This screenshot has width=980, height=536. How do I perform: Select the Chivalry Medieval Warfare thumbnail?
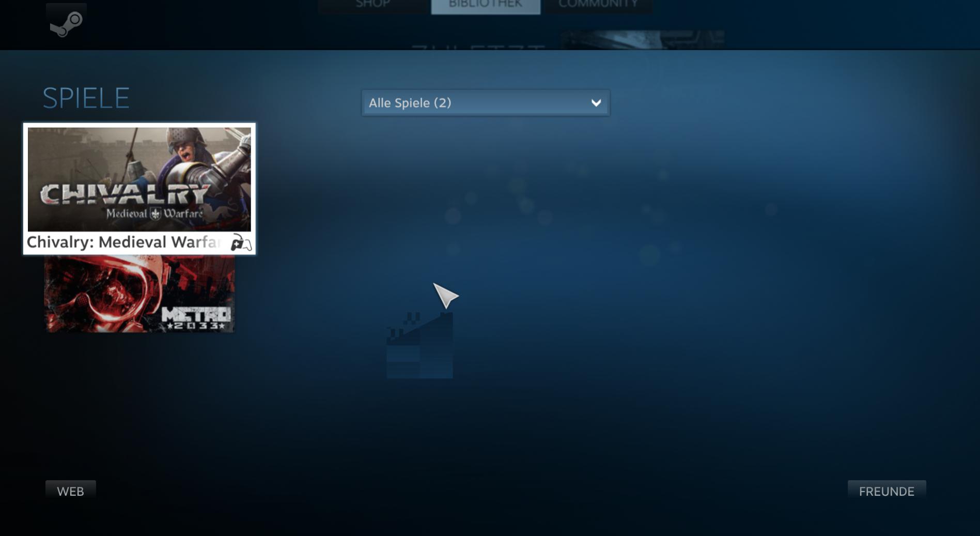click(139, 179)
